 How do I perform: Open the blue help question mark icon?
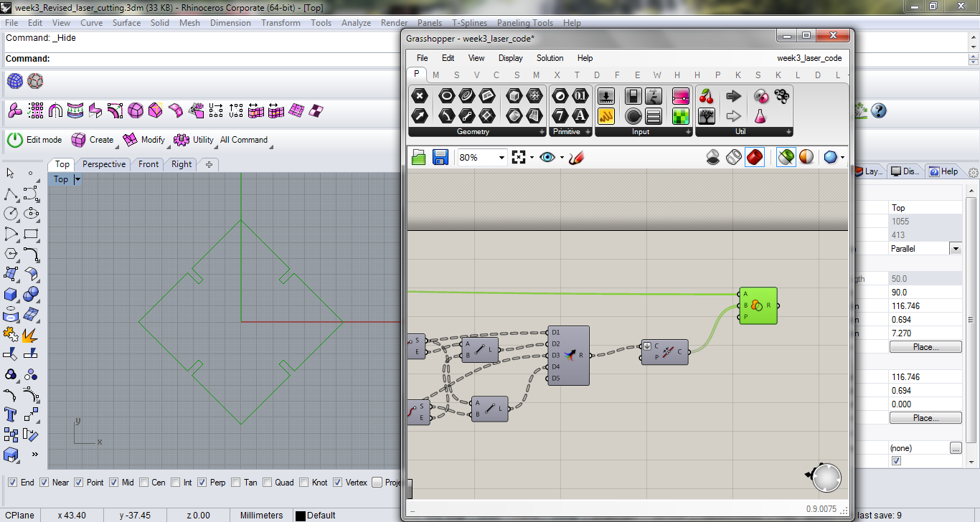(878, 110)
